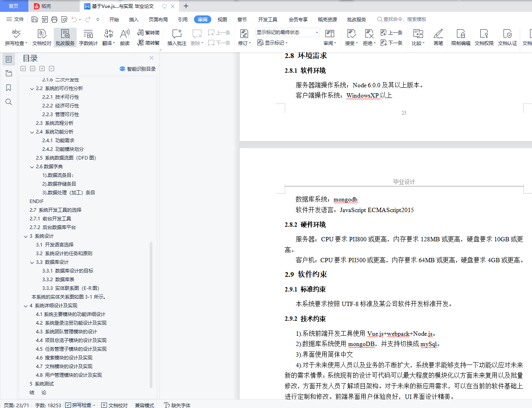Convert text with 简转繁
532x408 pixels.
click(x=149, y=43)
